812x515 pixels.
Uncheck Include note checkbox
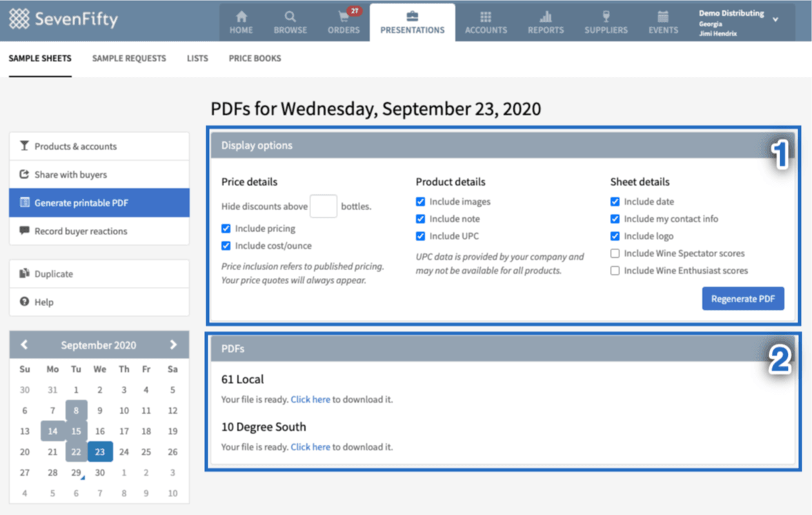tap(421, 219)
